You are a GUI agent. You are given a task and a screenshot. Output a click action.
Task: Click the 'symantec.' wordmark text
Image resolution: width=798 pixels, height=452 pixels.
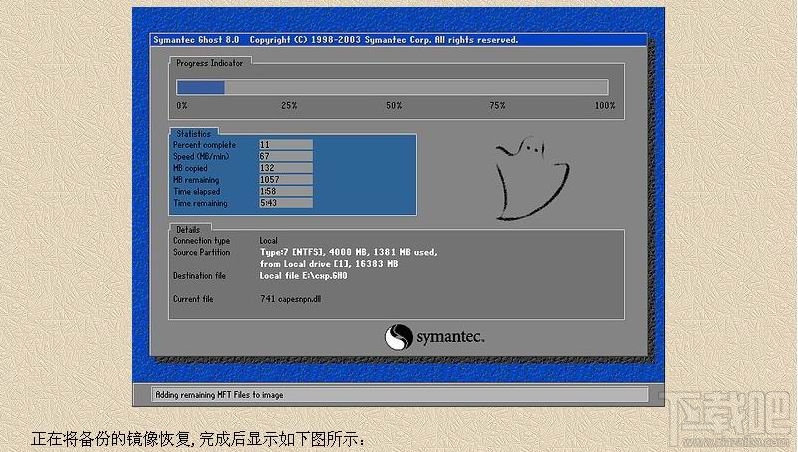tap(450, 337)
